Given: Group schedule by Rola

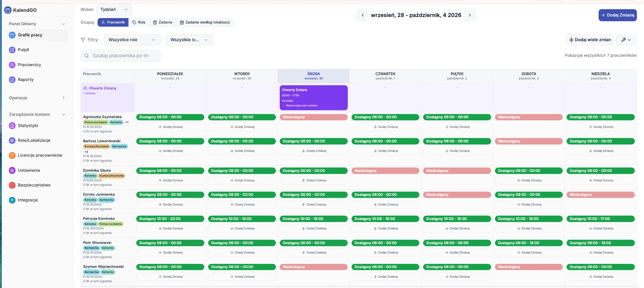Looking at the screenshot, I should pos(139,22).
